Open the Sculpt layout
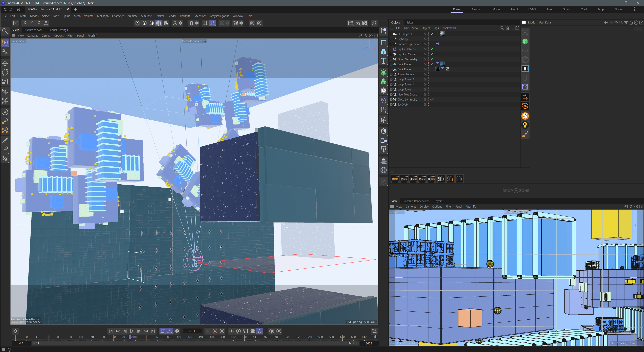The height and width of the screenshot is (352, 644). (514, 9)
